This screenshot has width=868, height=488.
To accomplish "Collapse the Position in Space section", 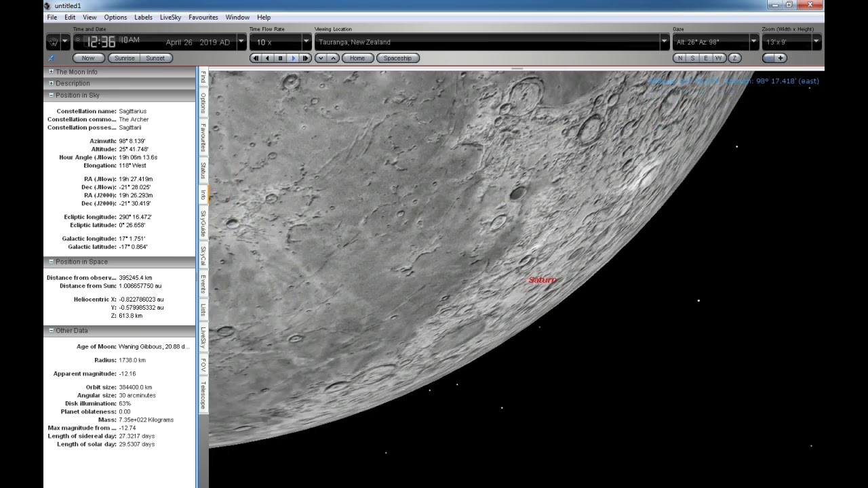I will pos(51,262).
